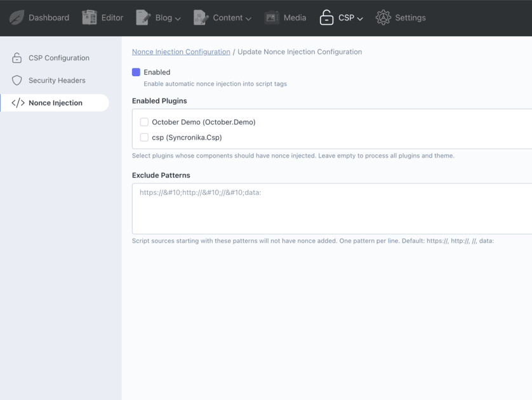This screenshot has height=400, width=532.
Task: Expand the CSP dropdown chevron
Action: point(360,19)
